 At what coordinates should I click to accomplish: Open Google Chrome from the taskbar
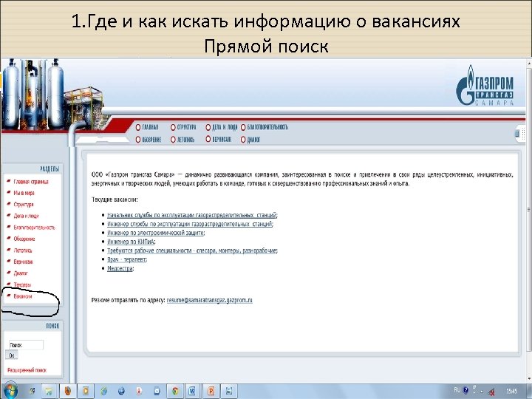(x=175, y=391)
